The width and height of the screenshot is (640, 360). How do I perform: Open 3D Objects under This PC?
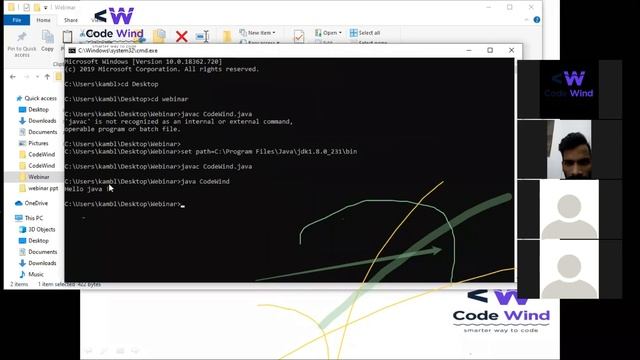[37, 229]
